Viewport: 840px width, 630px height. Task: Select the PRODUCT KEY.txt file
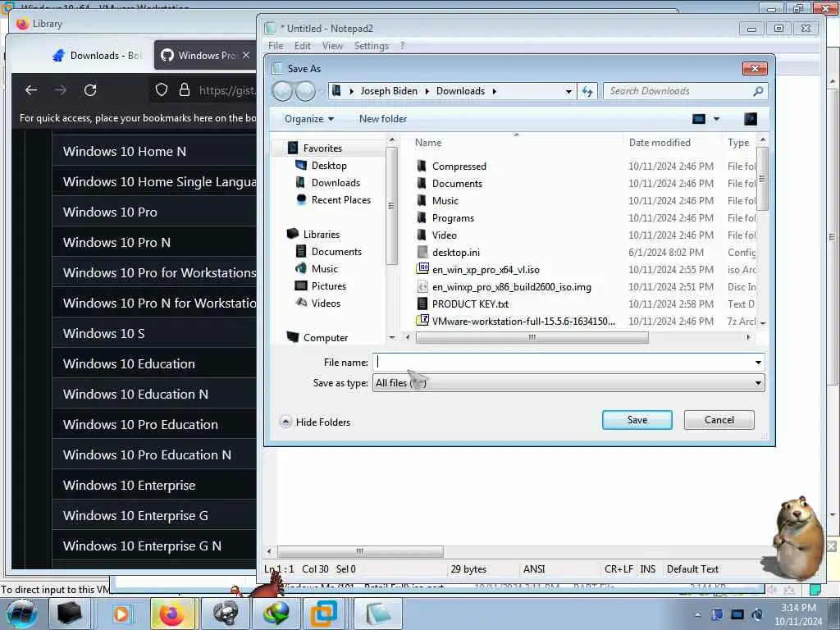click(470, 304)
